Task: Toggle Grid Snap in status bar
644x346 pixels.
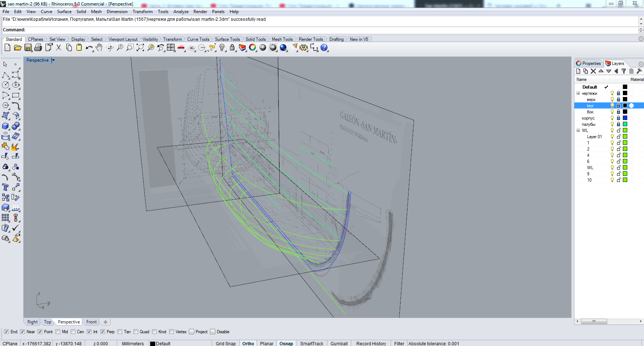Action: 226,343
